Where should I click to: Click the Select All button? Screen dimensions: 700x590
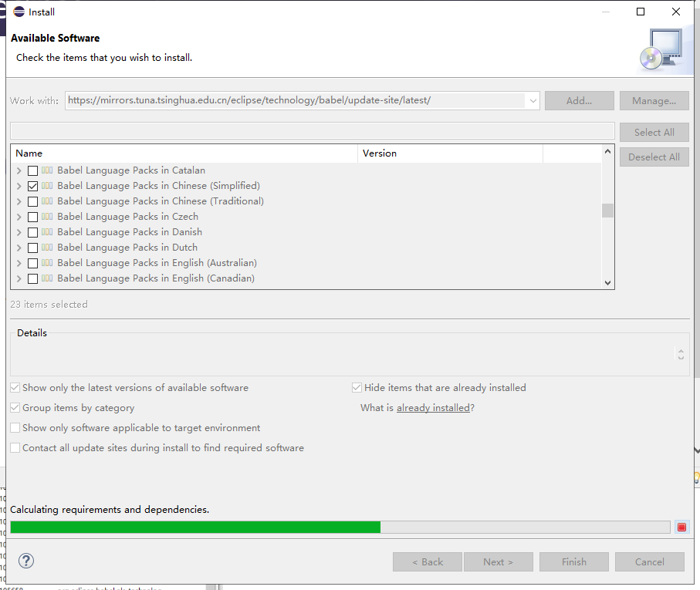tap(654, 133)
